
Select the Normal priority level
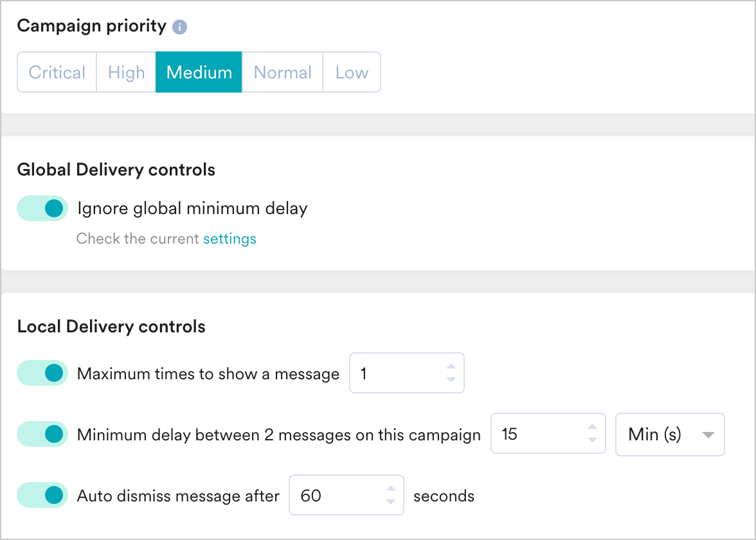pos(283,72)
